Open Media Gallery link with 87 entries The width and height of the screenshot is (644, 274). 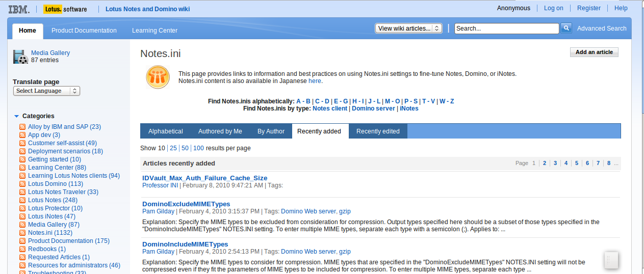tap(50, 53)
